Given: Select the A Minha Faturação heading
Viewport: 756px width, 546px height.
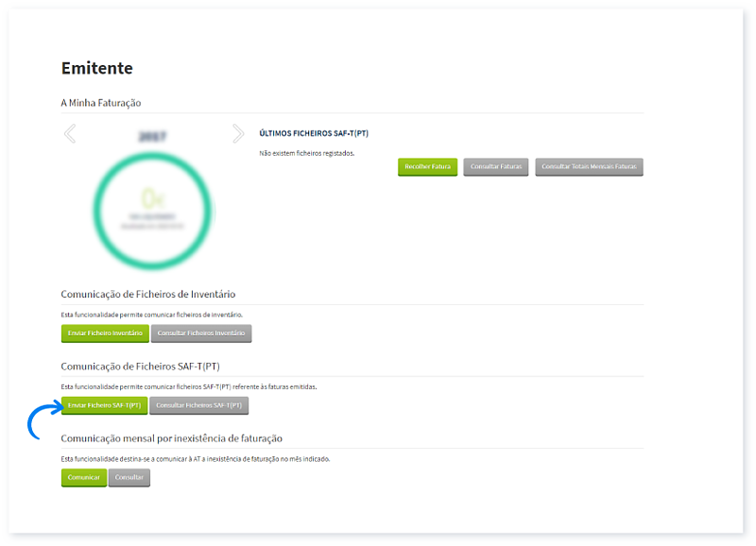Looking at the screenshot, I should [x=100, y=102].
